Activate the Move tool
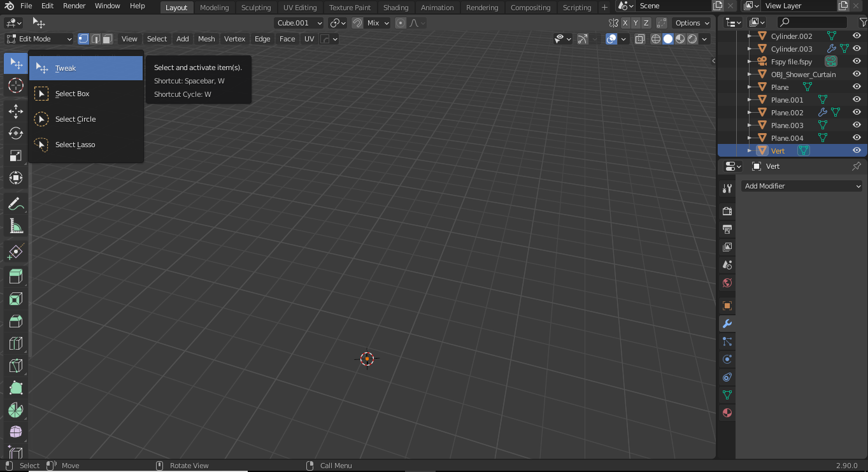The image size is (868, 472). [x=16, y=111]
